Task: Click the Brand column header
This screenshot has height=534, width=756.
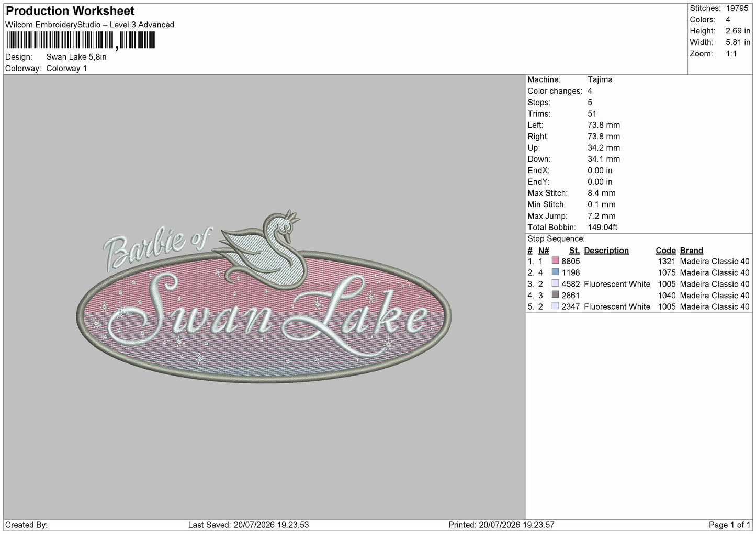Action: tap(691, 251)
